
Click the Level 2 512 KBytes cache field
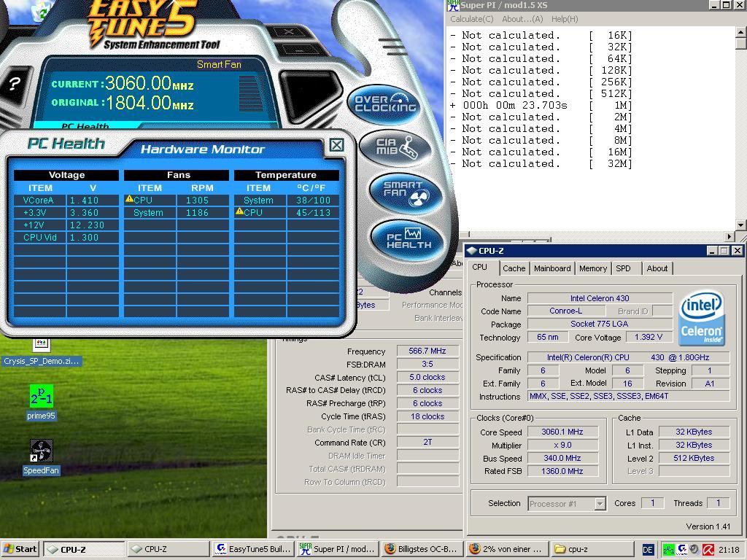click(x=694, y=458)
